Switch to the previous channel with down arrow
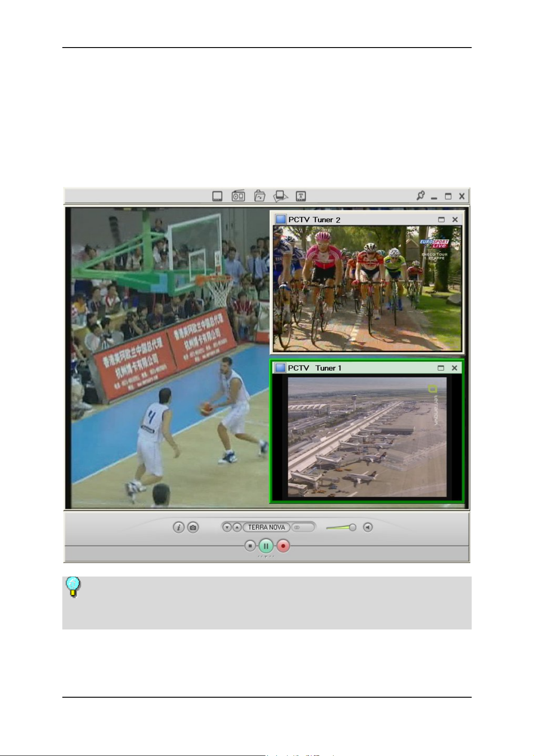The image size is (534, 756). (x=227, y=527)
